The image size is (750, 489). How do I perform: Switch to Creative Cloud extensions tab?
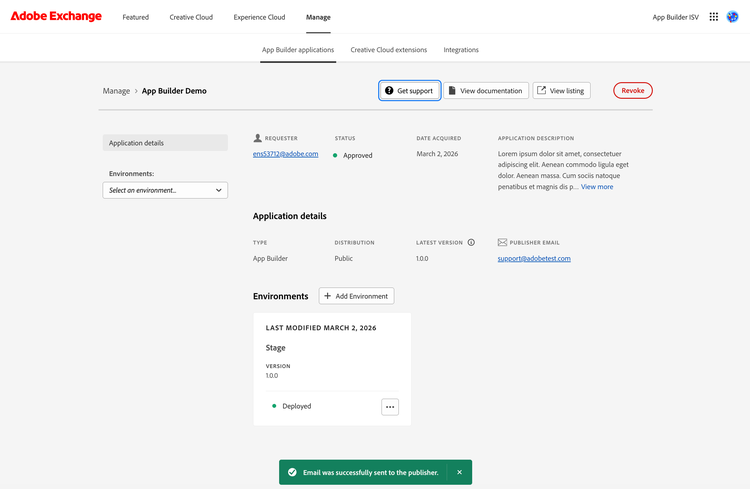388,50
